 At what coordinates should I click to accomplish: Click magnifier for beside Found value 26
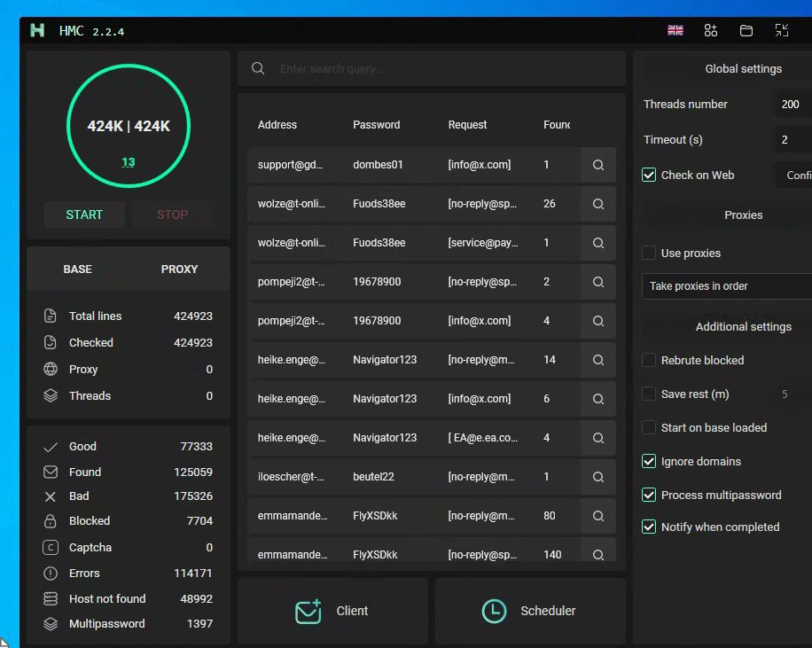598,204
